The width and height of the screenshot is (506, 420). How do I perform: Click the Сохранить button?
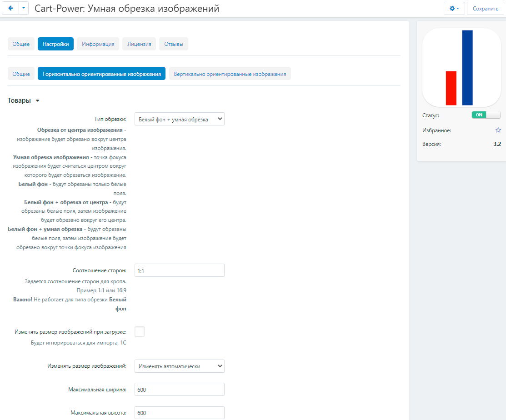point(486,8)
